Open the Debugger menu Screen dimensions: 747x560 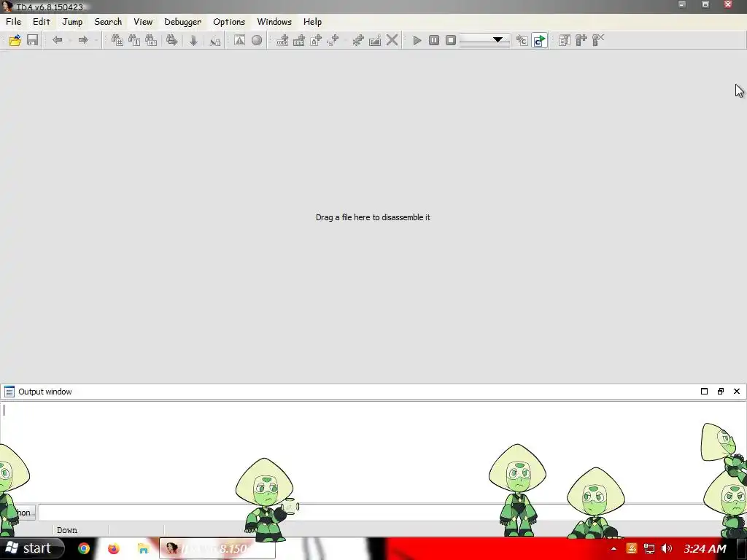[183, 22]
